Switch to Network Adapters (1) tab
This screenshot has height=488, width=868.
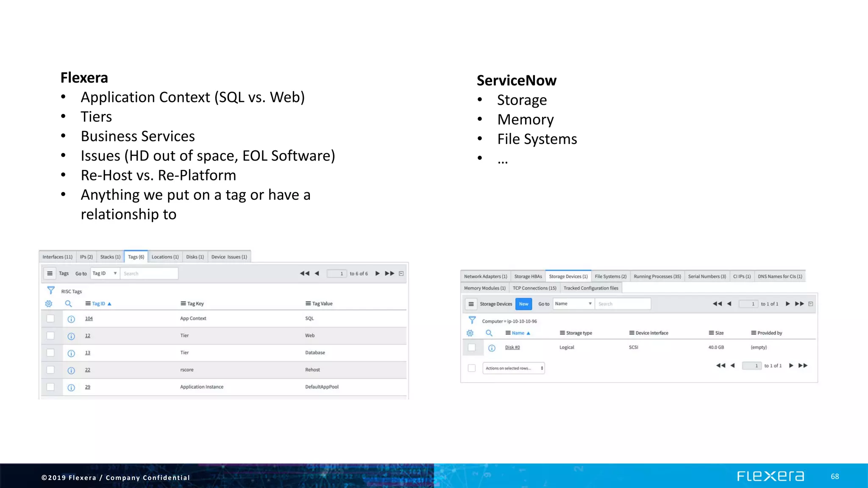486,276
